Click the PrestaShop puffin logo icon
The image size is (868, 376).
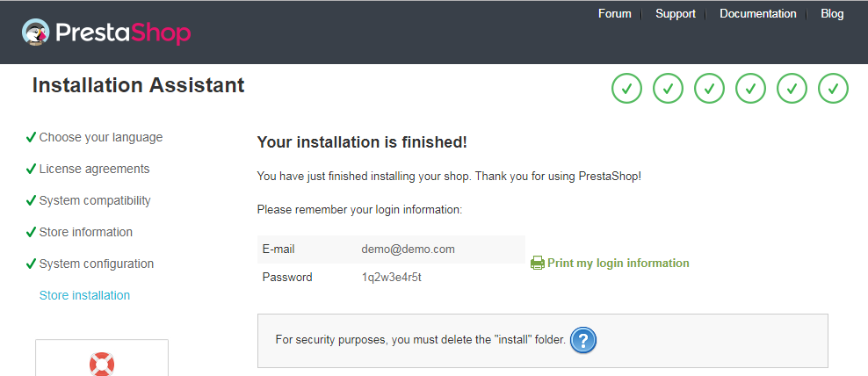click(35, 33)
